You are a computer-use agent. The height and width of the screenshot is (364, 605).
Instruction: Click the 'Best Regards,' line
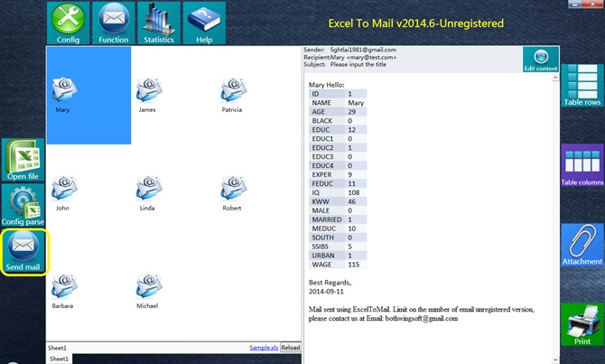tap(330, 283)
